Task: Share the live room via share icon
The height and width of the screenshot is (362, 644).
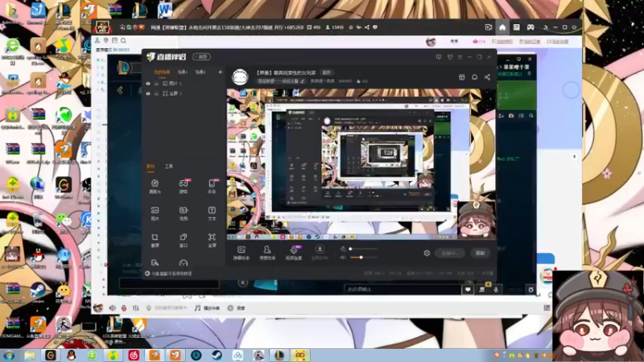Action: 487,77
